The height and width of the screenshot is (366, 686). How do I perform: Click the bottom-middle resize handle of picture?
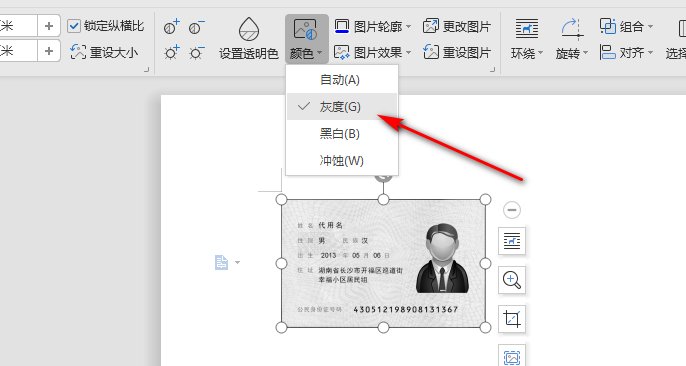coord(383,327)
